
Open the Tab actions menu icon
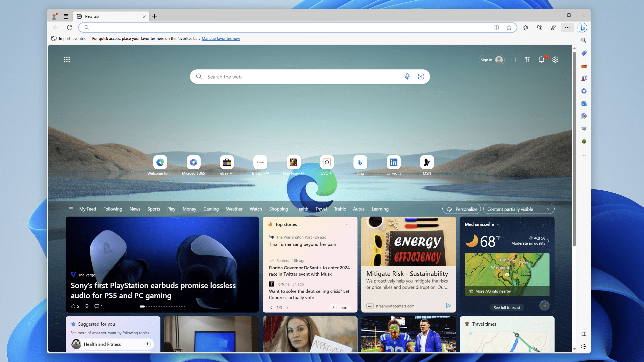66,16
